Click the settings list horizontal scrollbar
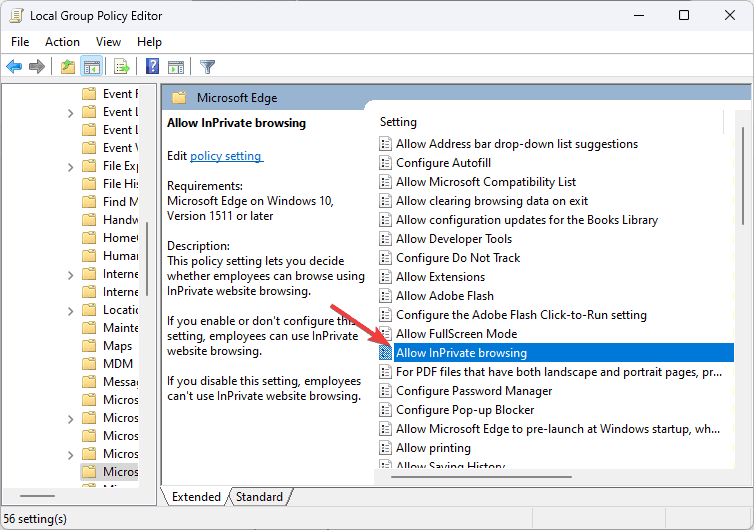The height and width of the screenshot is (530, 754). tap(481, 477)
